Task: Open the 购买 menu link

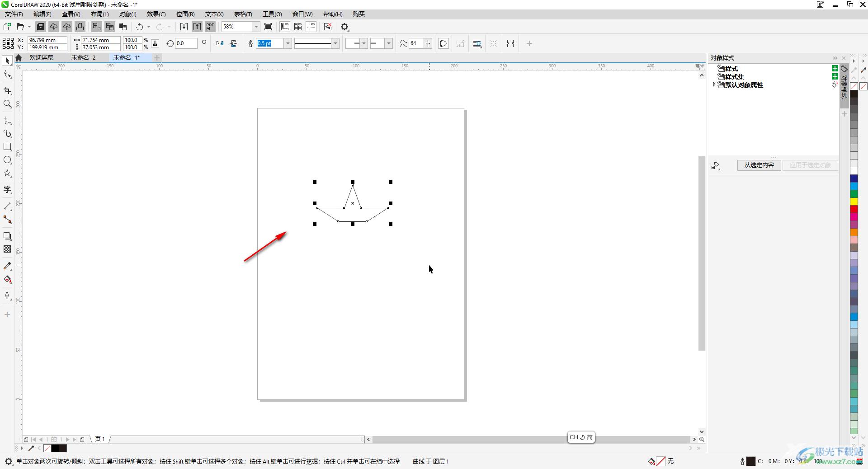Action: (359, 14)
